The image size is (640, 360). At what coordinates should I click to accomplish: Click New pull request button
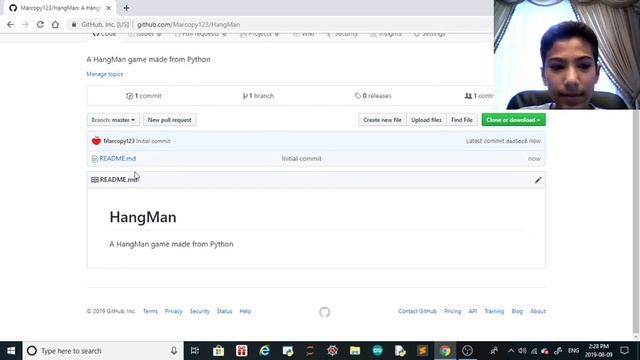click(169, 120)
